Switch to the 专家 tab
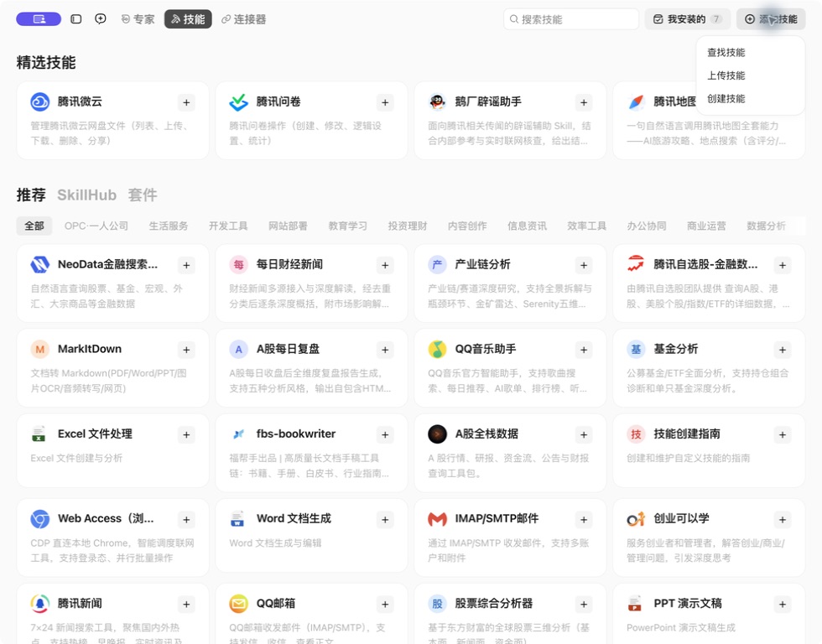Viewport: 822px width, 644px height. pyautogui.click(x=138, y=19)
